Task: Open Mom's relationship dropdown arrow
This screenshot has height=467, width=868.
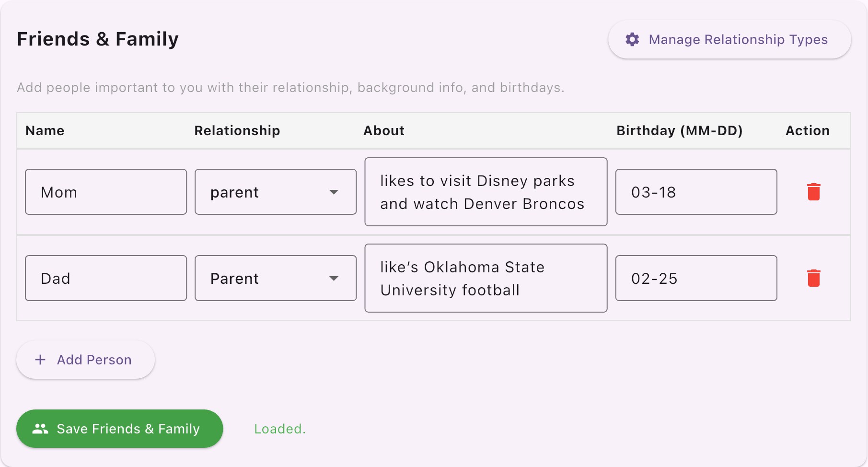Action: [x=334, y=192]
